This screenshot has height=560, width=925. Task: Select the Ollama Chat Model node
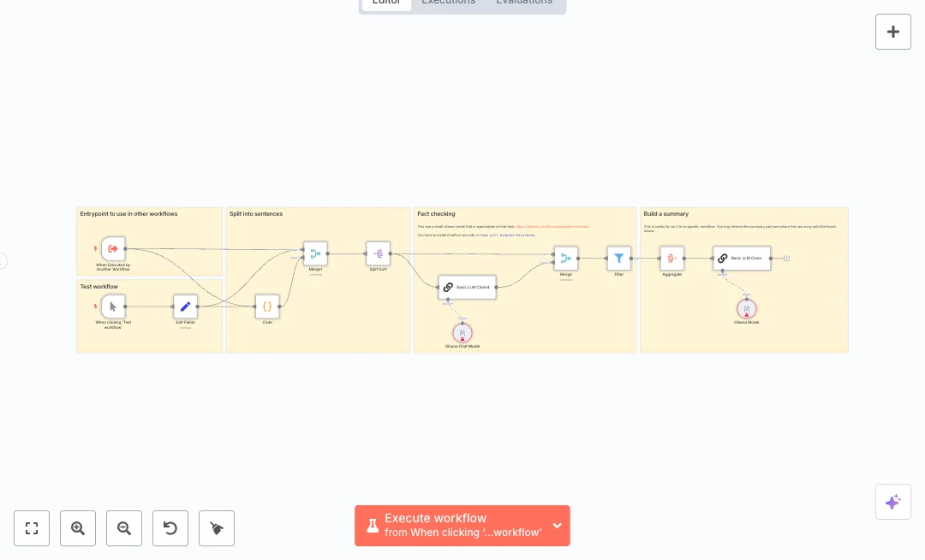[462, 332]
